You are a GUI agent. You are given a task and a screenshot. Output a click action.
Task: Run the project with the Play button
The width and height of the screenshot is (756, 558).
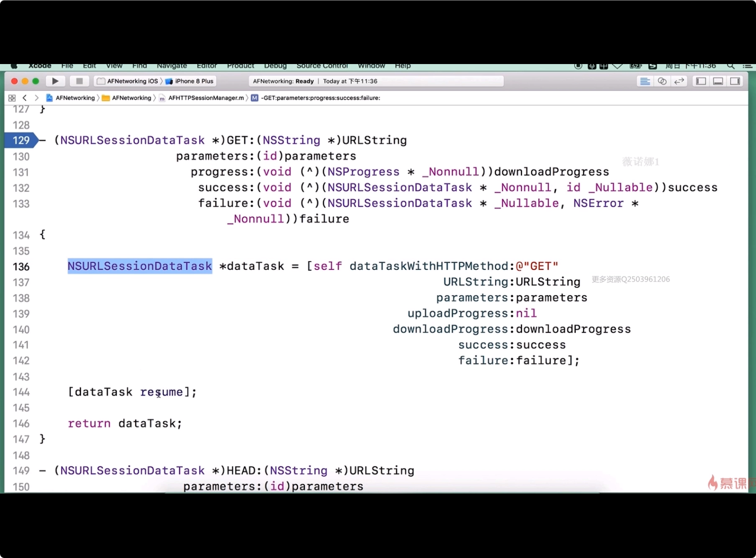(x=55, y=81)
